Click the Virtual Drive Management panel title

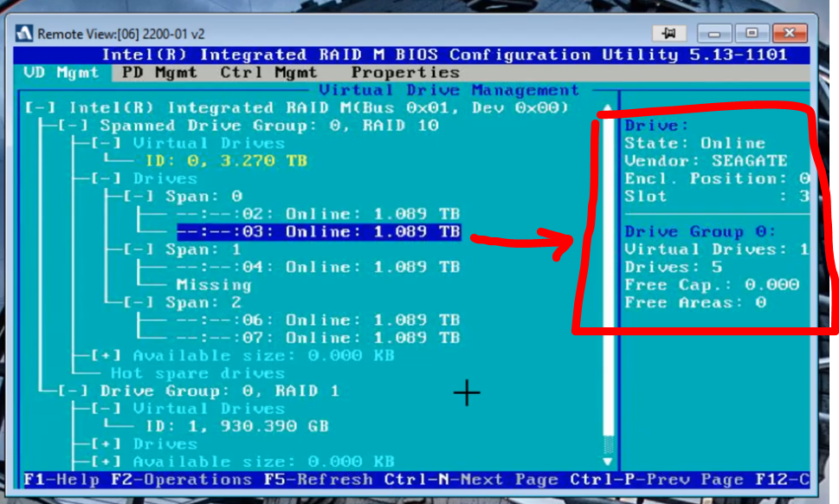click(x=449, y=90)
